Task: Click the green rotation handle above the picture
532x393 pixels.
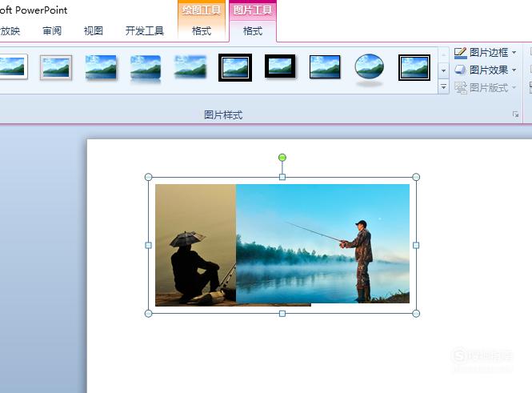Action: click(x=282, y=158)
